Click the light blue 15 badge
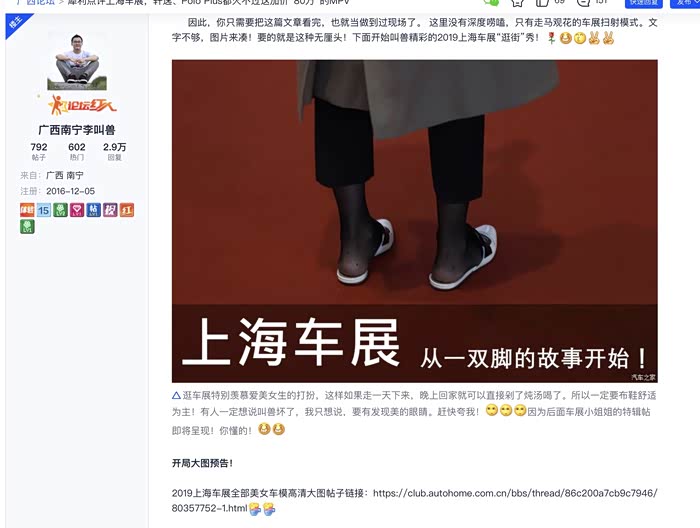Screen dimensions: 700x528 coord(43,210)
